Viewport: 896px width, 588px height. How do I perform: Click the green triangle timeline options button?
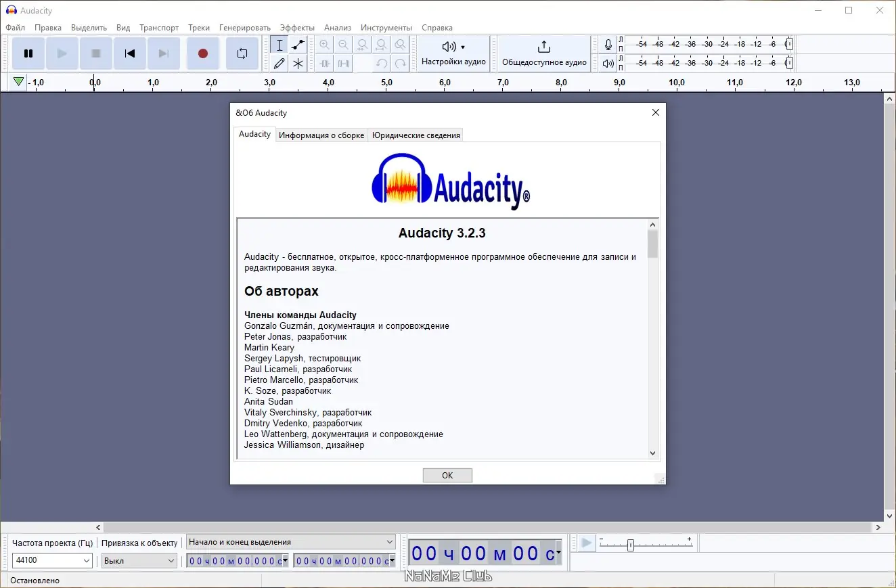coord(18,83)
